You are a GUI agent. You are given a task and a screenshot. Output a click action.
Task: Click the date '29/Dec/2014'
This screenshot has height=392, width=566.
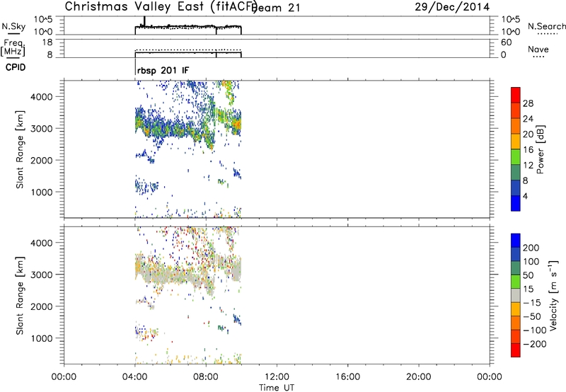pos(452,7)
